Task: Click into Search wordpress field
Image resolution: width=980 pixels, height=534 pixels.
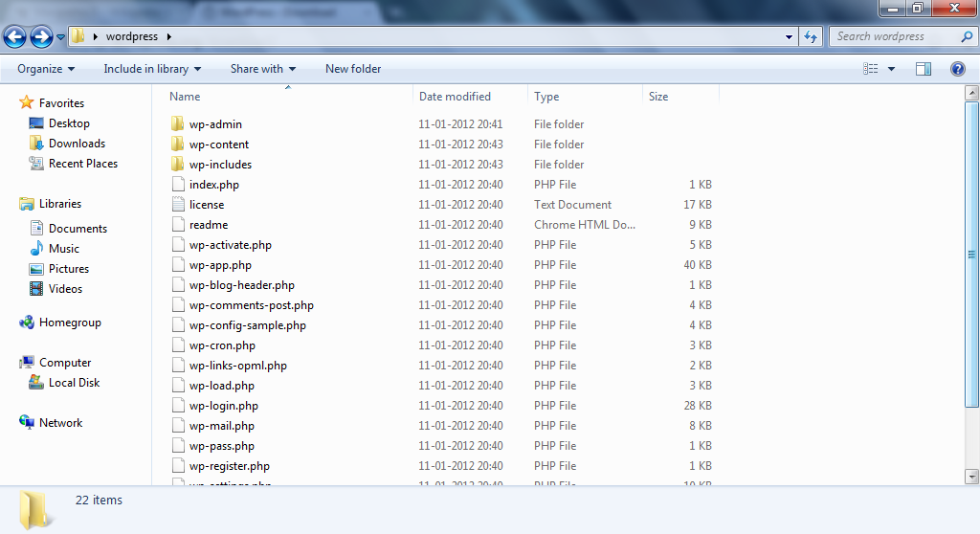Action: [895, 36]
